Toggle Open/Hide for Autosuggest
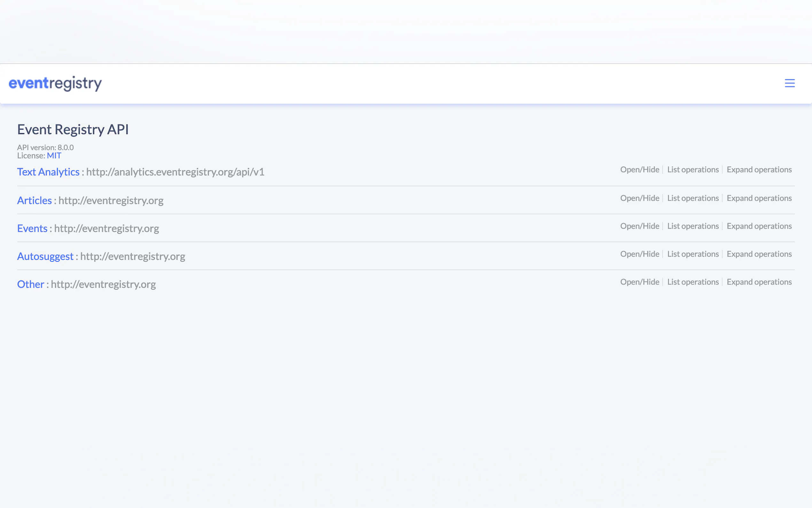Viewport: 812px width, 508px height. tap(639, 254)
